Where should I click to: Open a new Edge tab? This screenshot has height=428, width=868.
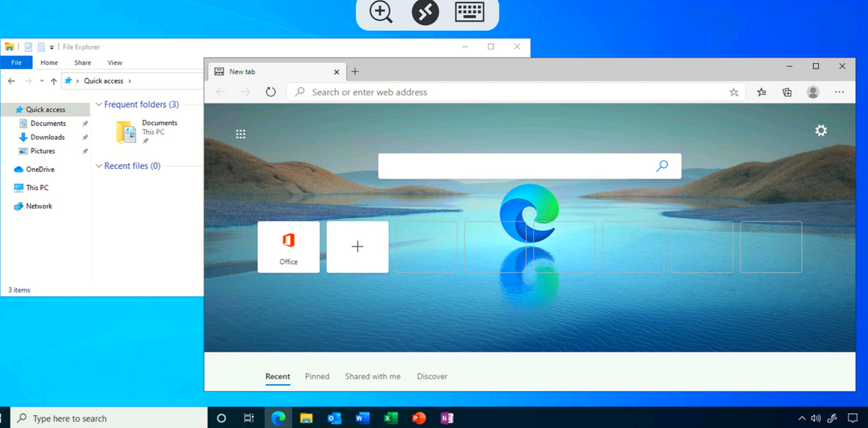[355, 72]
